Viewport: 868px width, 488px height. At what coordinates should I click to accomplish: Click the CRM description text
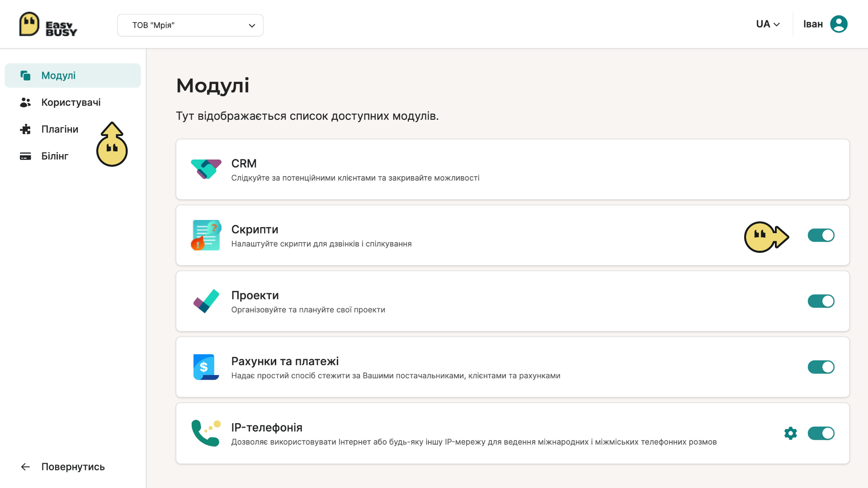pyautogui.click(x=355, y=178)
